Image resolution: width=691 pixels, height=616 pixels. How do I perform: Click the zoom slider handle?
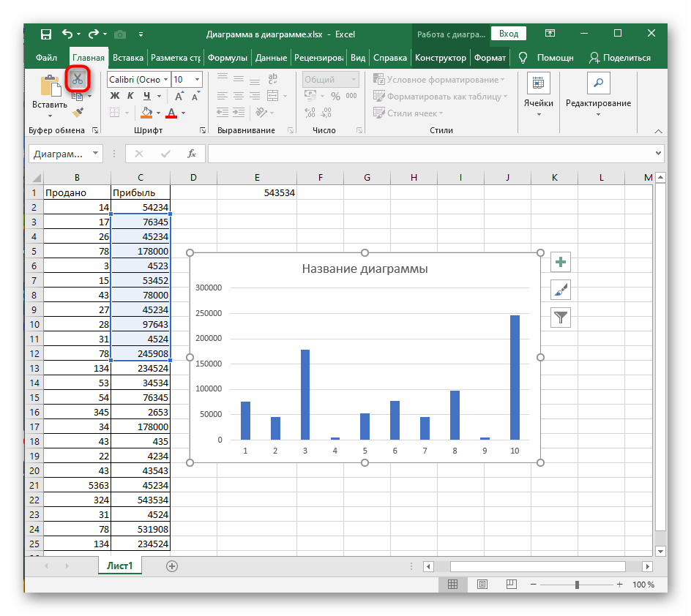click(578, 585)
